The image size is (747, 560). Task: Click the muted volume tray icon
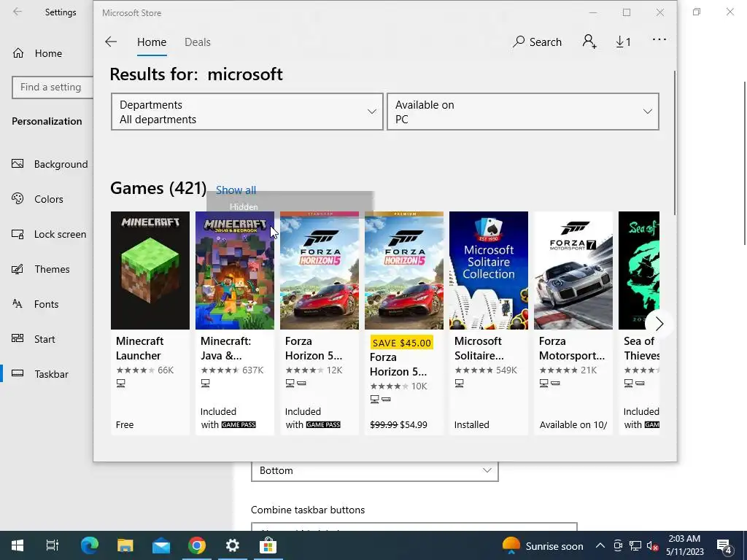[653, 545]
